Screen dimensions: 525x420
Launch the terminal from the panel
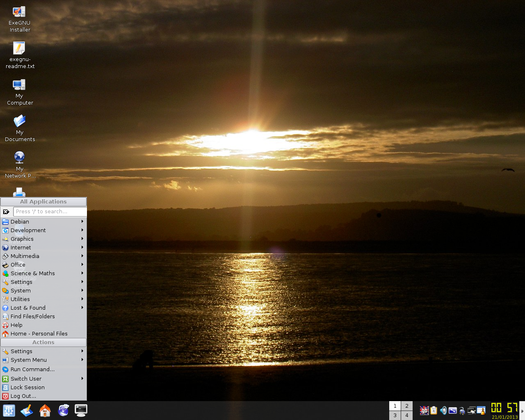click(x=81, y=410)
